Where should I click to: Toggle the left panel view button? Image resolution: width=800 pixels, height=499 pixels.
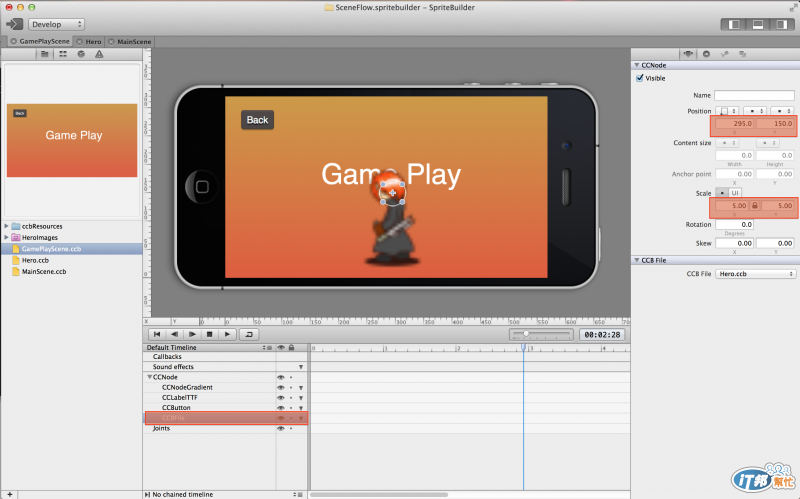coord(734,24)
